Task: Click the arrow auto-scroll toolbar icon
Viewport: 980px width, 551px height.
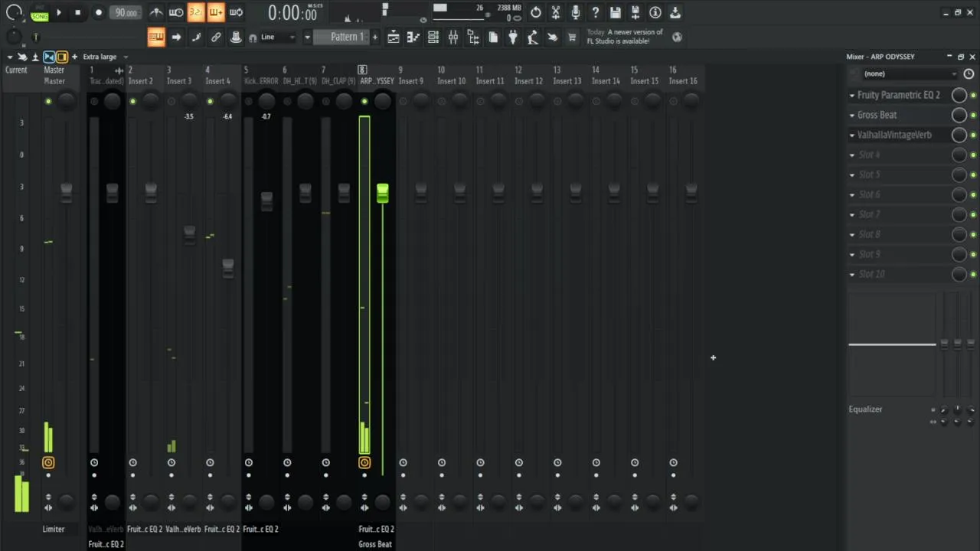Action: pos(176,37)
